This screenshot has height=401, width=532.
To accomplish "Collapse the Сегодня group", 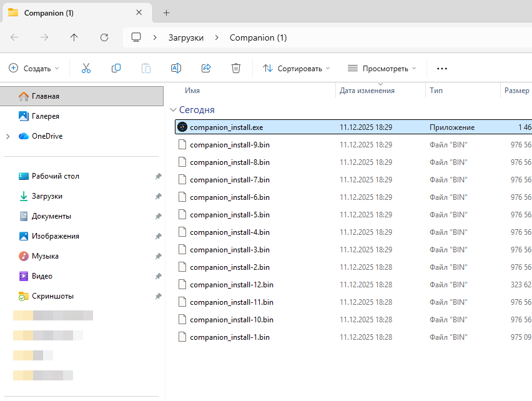I will pyautogui.click(x=173, y=110).
